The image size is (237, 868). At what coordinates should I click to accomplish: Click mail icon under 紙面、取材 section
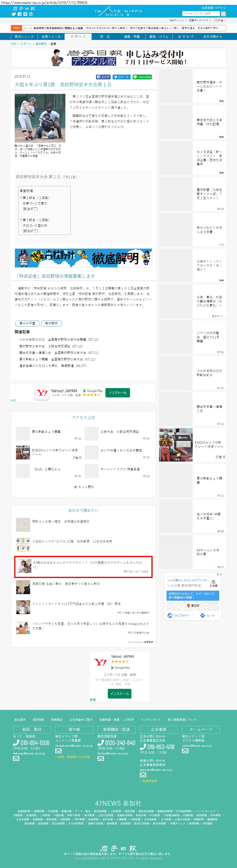coord(16,759)
